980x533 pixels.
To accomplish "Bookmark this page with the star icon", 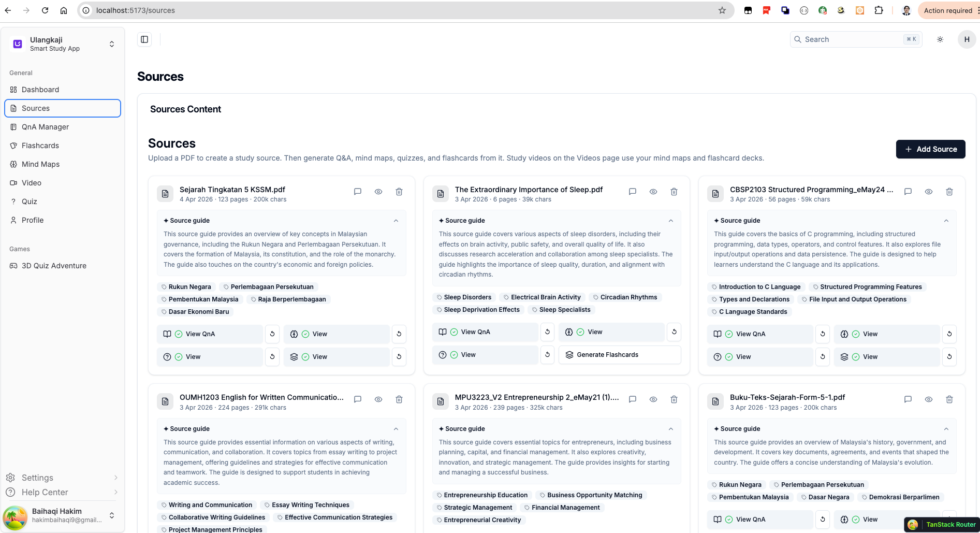I will point(722,10).
